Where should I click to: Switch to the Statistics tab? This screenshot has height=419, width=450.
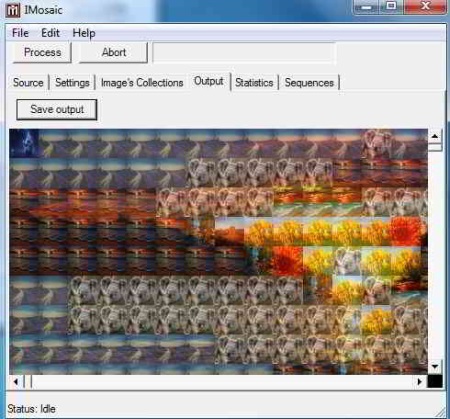click(x=254, y=82)
